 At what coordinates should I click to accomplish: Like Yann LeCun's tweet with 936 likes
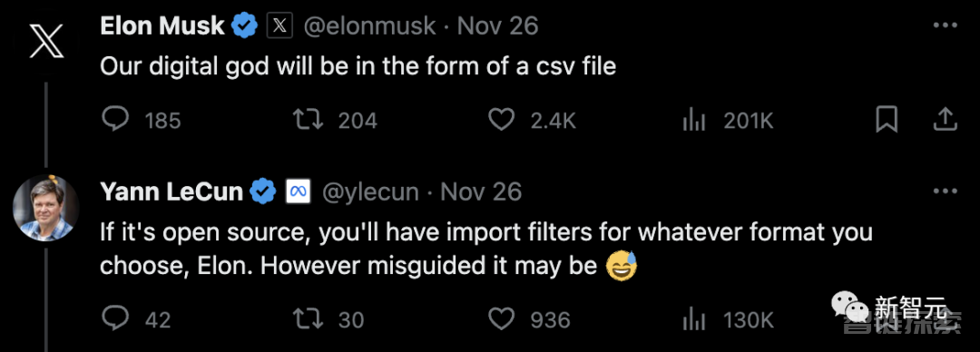tap(501, 319)
